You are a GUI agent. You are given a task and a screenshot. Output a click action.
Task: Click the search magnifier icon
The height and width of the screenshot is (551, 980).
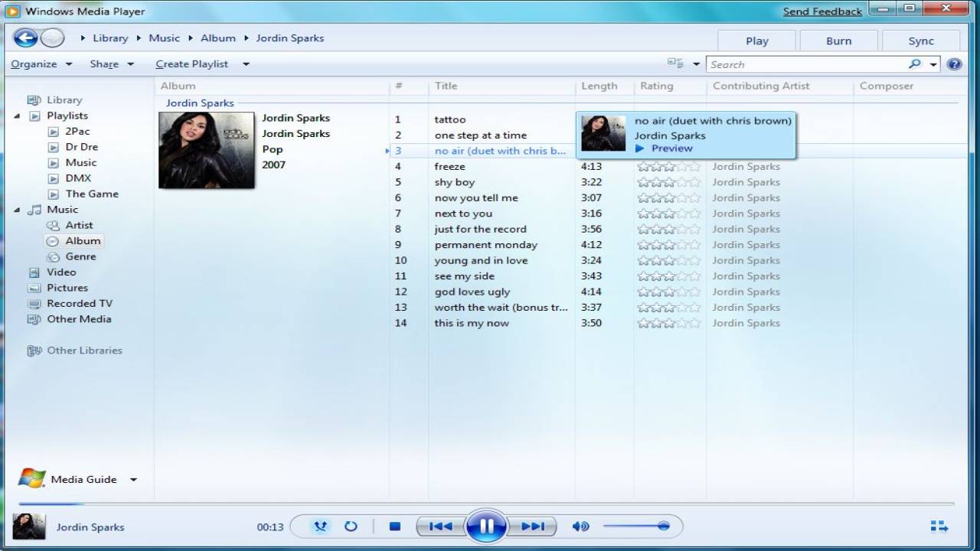915,64
